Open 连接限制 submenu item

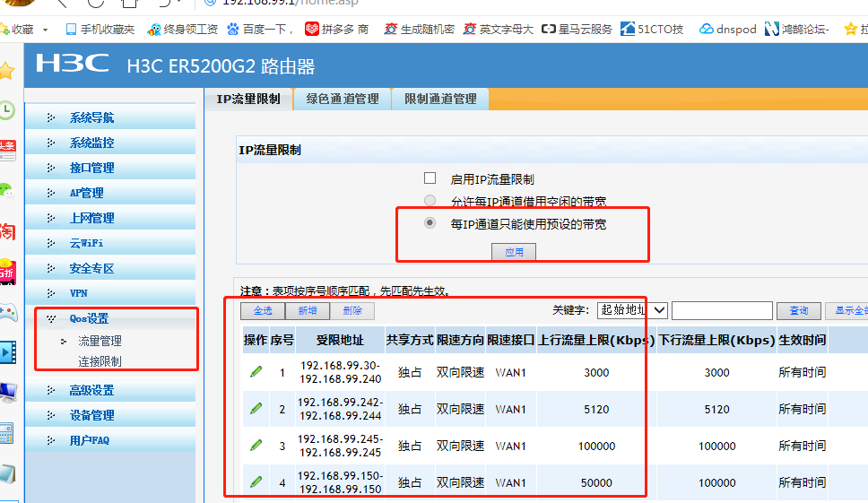100,361
